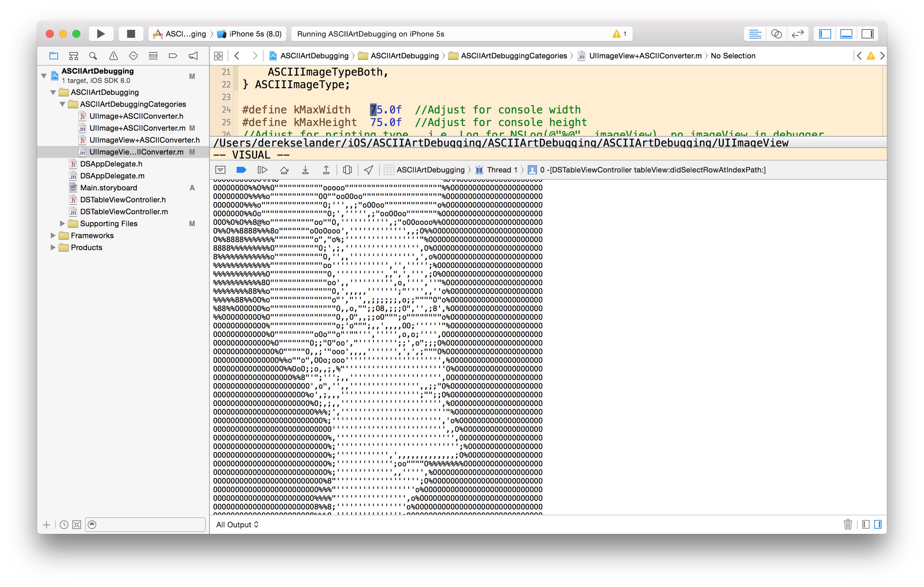The width and height of the screenshot is (924, 587).
Task: Open the breakpoint navigator icon
Action: point(173,56)
